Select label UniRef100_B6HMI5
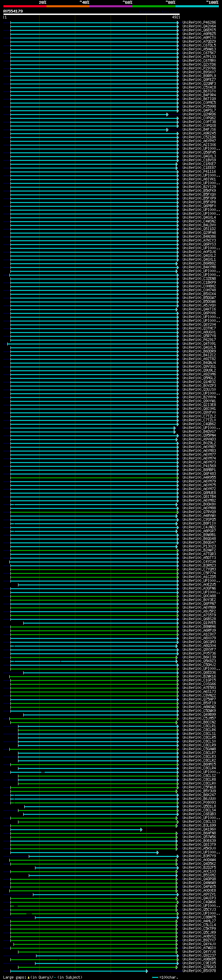Image resolution: width=222 pixels, height=980 pixels. (199, 764)
